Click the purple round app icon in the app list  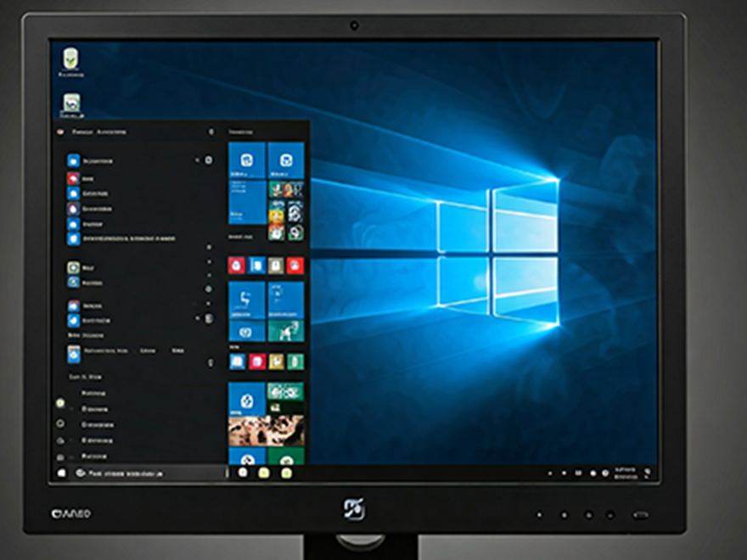pyautogui.click(x=74, y=209)
